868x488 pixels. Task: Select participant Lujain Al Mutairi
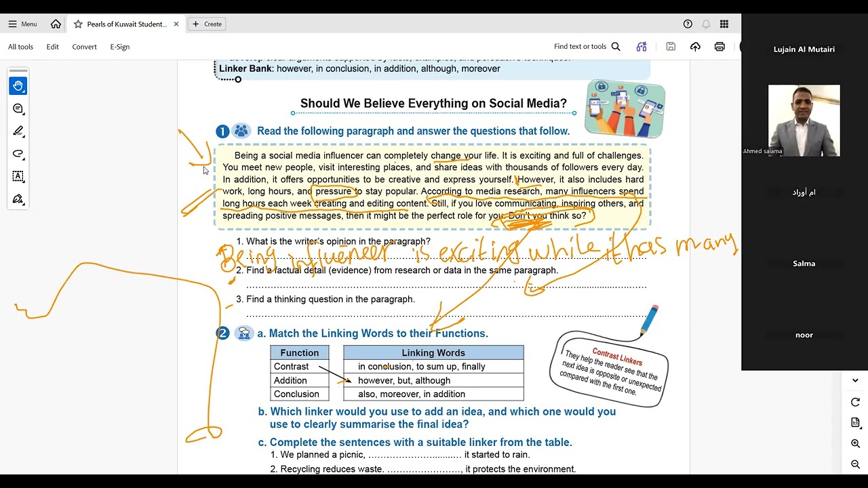point(804,49)
